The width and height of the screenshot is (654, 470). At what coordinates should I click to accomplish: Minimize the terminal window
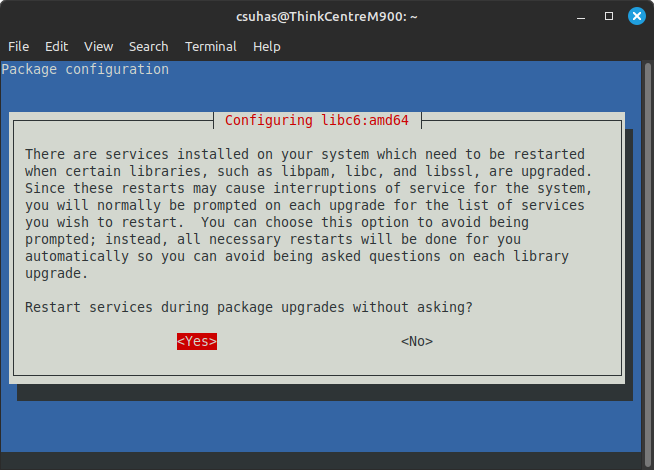(x=581, y=17)
